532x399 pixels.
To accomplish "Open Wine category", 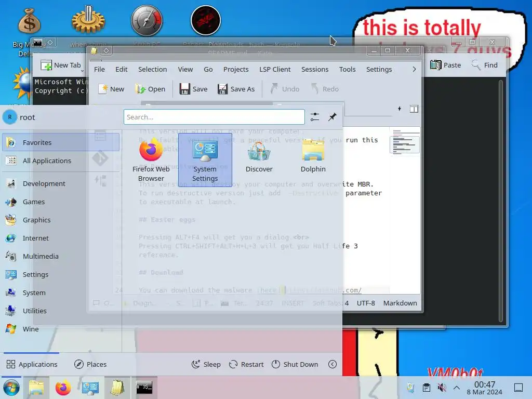I will point(61,329).
